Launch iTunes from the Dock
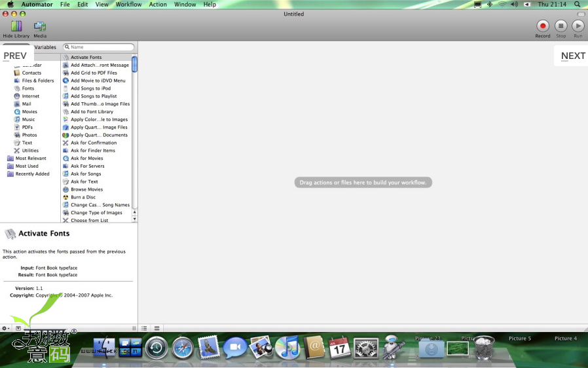The image size is (588, 368). [x=287, y=348]
